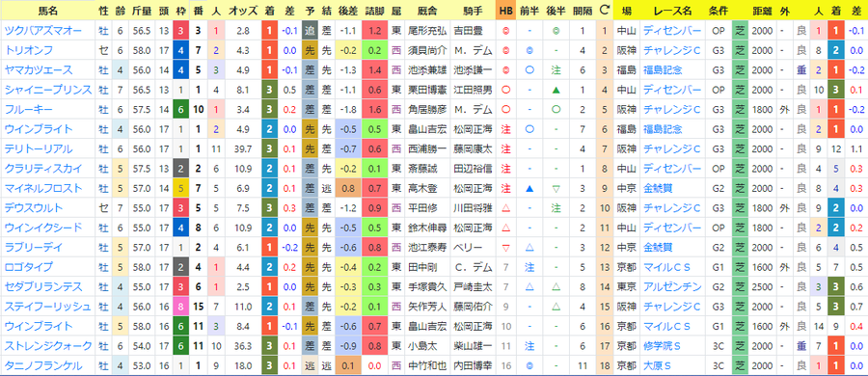
Task: Open the マイネルフロスト horse link
Action: coord(43,188)
